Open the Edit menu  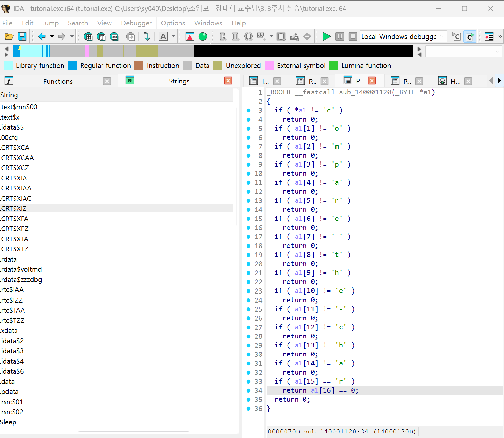27,23
